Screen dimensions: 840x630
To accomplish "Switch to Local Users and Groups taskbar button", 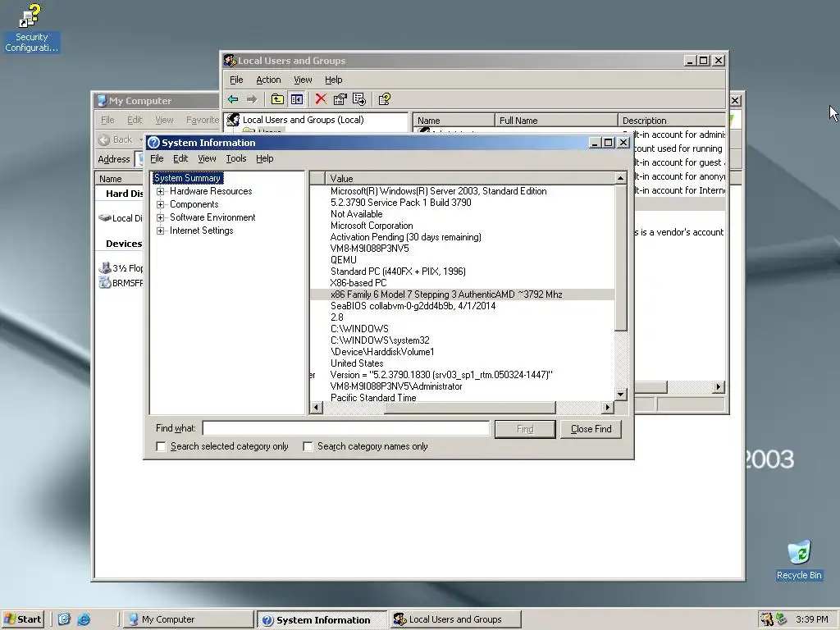I will [x=455, y=619].
